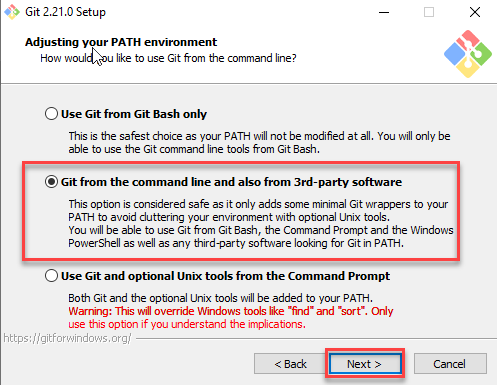Open the gitforwindows.org link
The height and width of the screenshot is (385, 497).
tap(67, 338)
